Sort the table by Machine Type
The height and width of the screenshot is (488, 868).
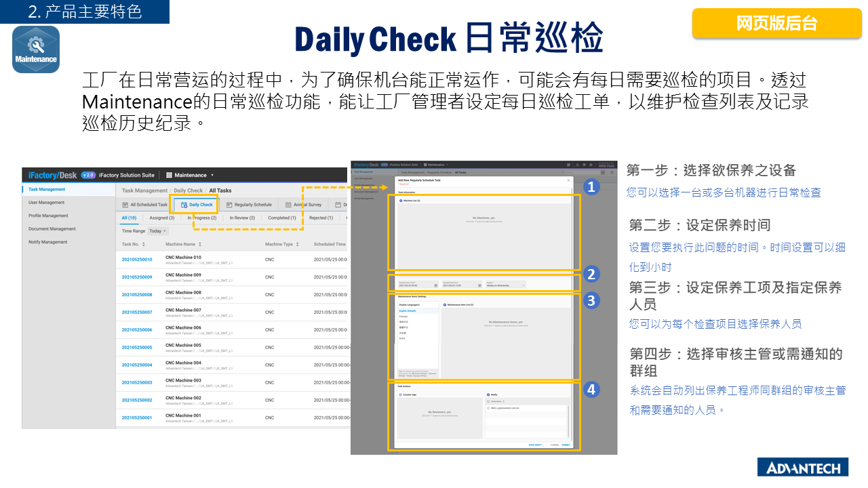pos(298,244)
